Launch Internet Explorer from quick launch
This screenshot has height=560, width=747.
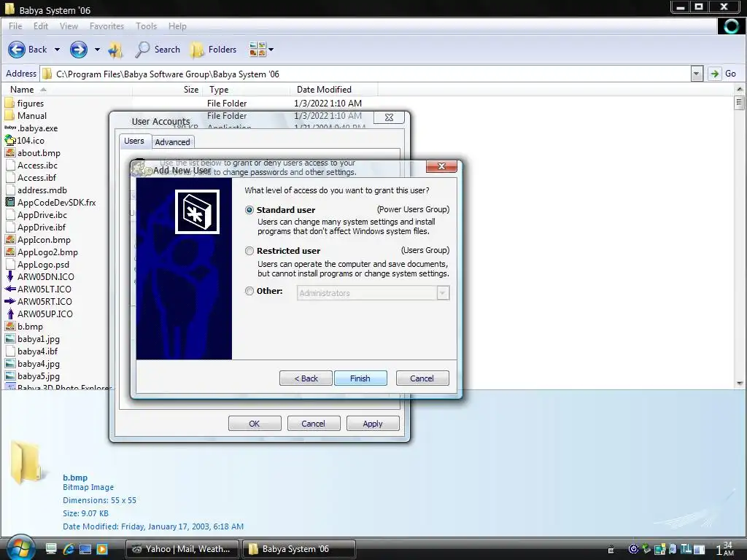click(69, 549)
